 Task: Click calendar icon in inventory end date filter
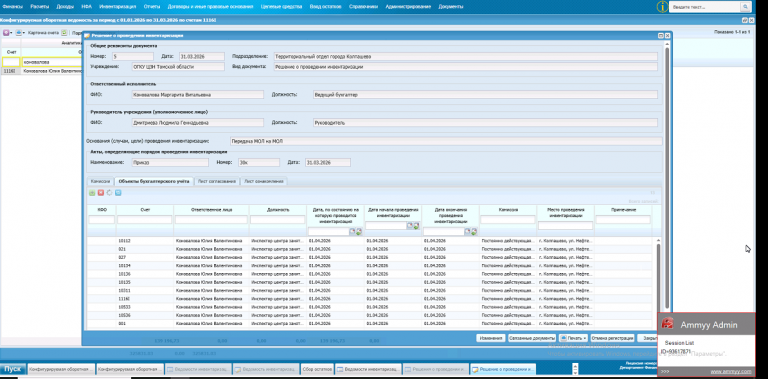tap(467, 232)
